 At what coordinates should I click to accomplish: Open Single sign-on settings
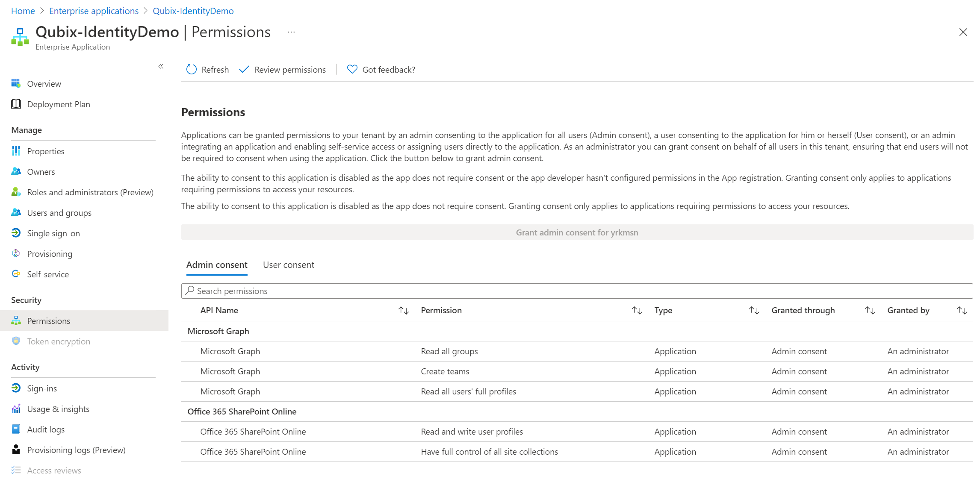53,233
